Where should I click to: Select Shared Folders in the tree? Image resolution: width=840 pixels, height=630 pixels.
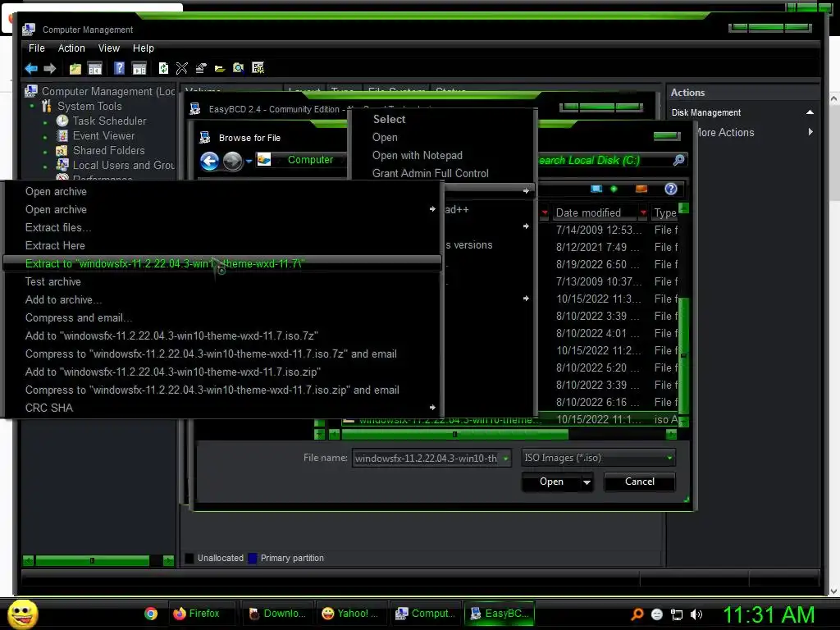click(109, 151)
